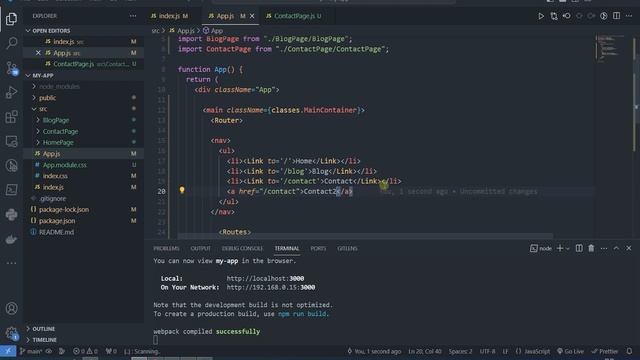640x360 pixels.
Task: Open the GitLens panel tab
Action: tap(347, 248)
